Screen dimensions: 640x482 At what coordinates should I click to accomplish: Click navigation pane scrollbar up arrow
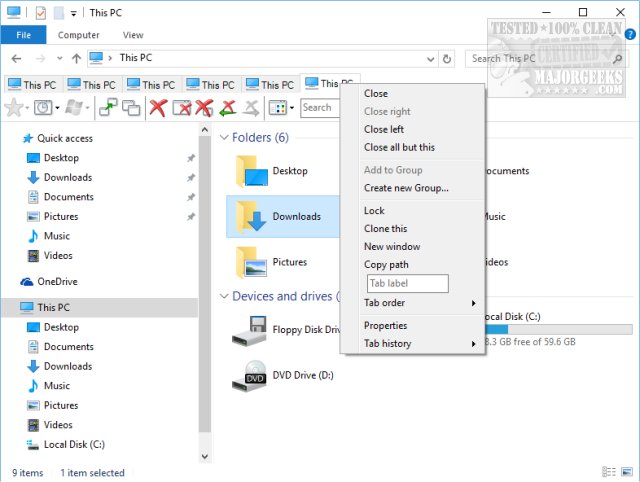[x=205, y=130]
